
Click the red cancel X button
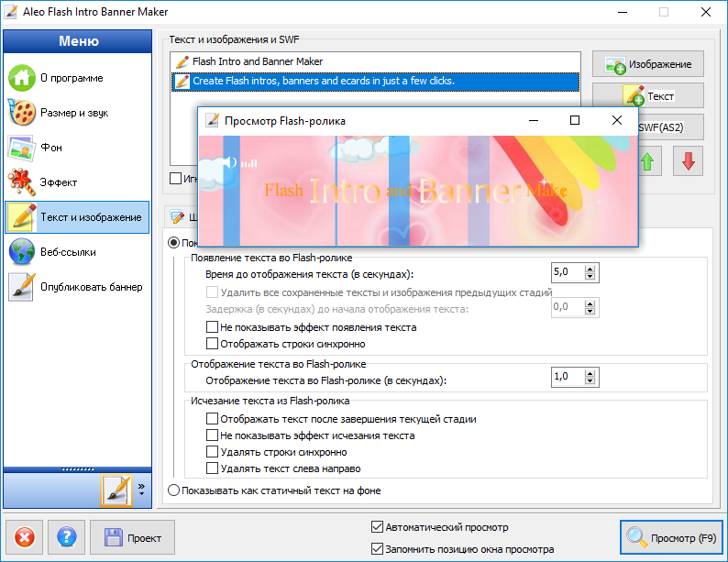(24, 537)
